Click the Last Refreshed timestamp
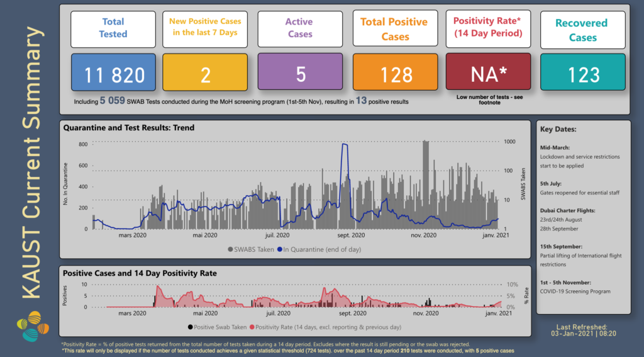The width and height of the screenshot is (644, 357). (x=581, y=331)
